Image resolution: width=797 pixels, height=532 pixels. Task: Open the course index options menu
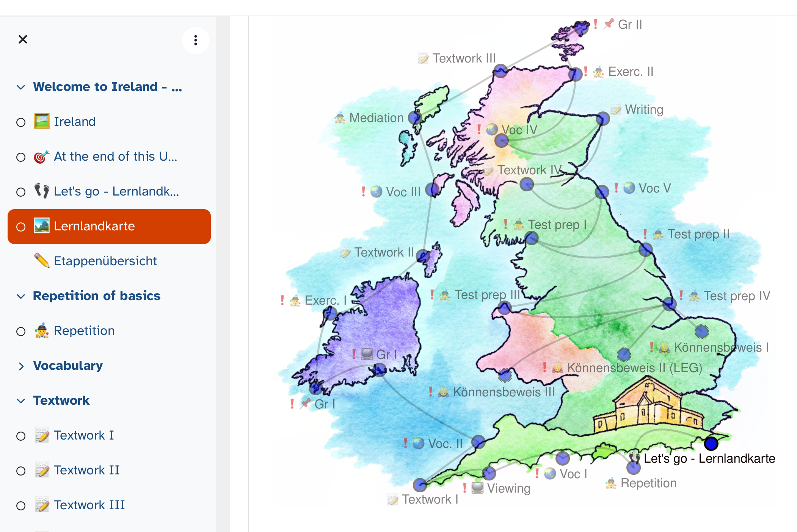pyautogui.click(x=195, y=40)
